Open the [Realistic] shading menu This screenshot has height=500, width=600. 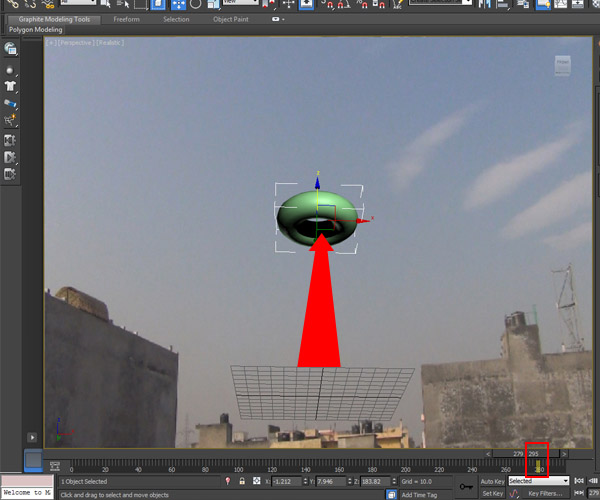[110, 43]
